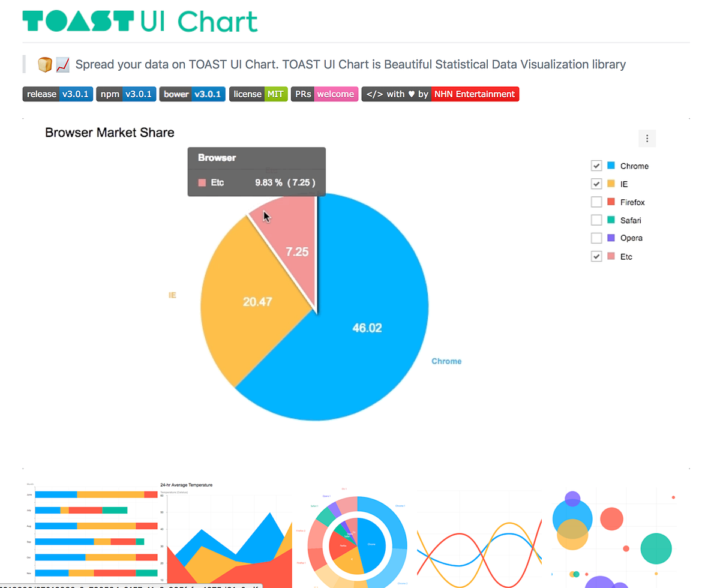Select the blue Chrome pie slice
Image resolution: width=720 pixels, height=588 pixels.
[366, 336]
